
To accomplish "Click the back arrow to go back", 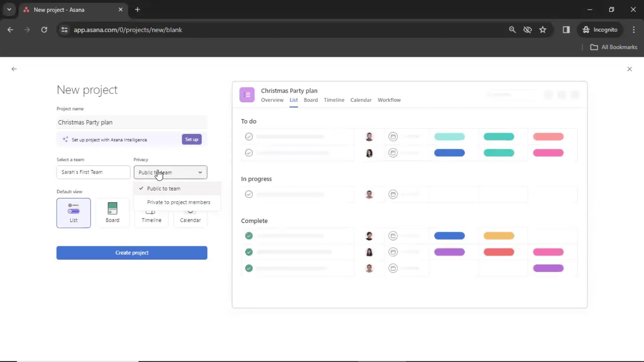I will [14, 69].
